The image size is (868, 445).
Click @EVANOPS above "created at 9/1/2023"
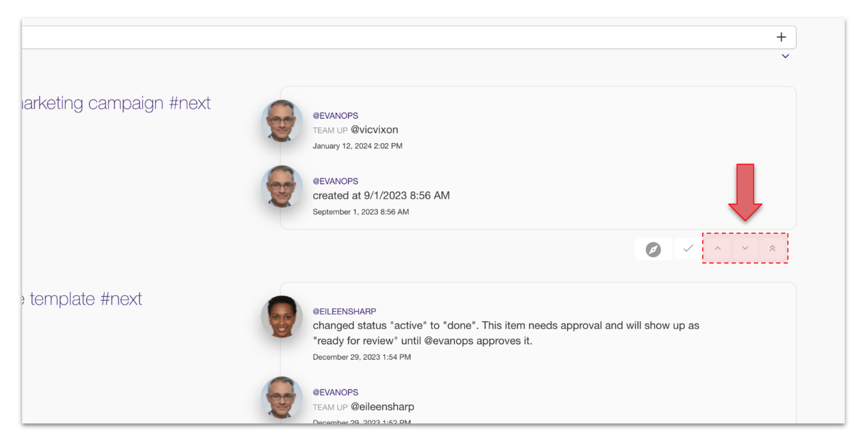coord(335,181)
